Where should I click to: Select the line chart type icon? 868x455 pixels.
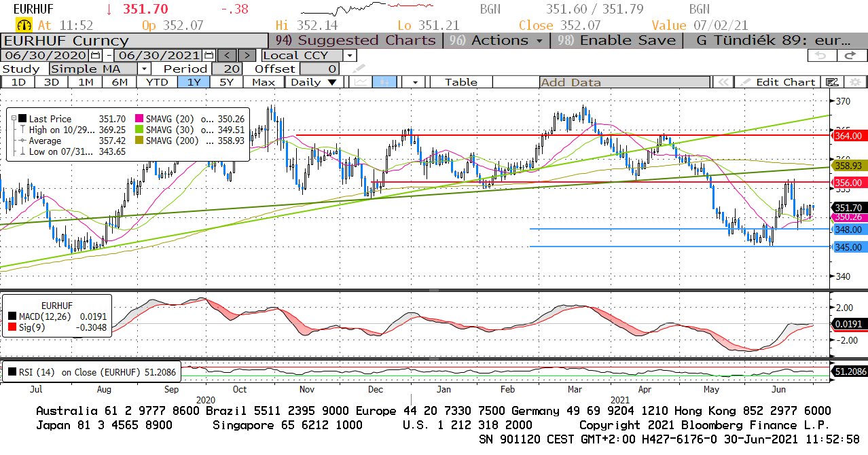361,82
